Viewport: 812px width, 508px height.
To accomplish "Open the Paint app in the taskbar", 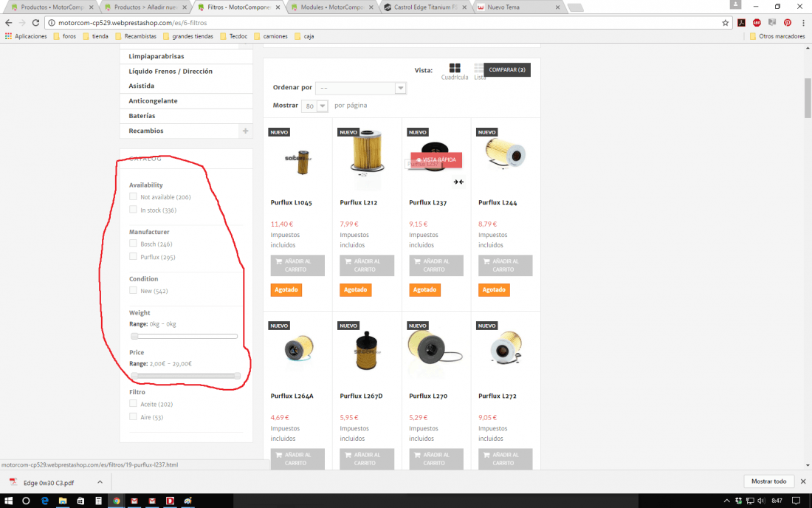I will [x=188, y=501].
